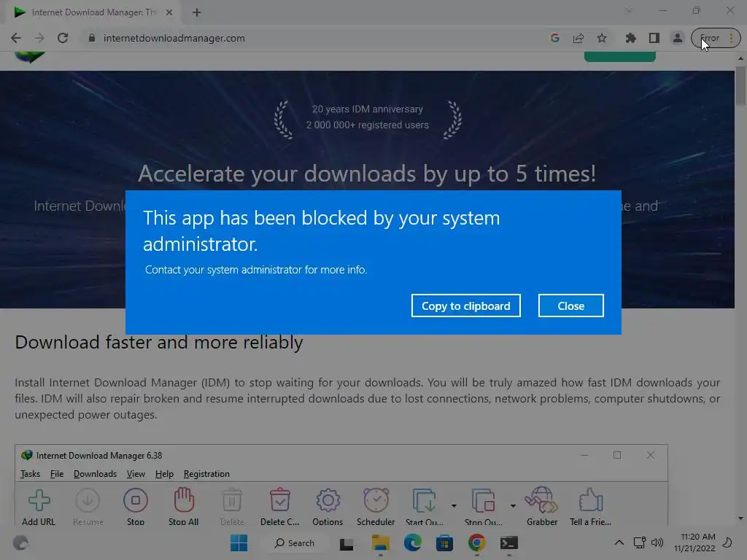Open the File menu in IDM

pos(57,474)
